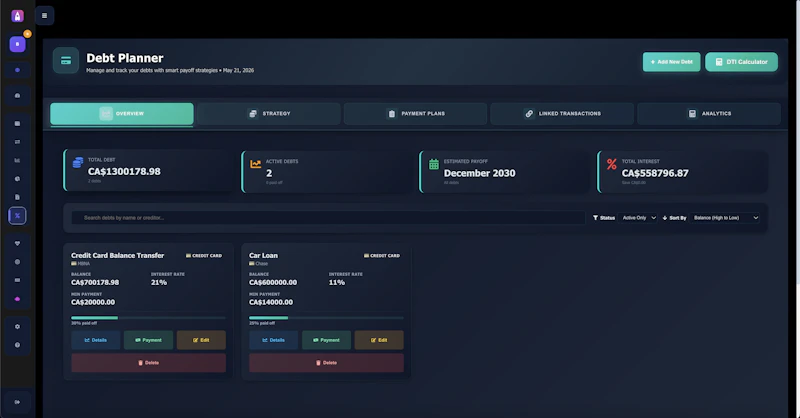Click the Car Loan card title
This screenshot has height=418, width=800.
tap(263, 255)
